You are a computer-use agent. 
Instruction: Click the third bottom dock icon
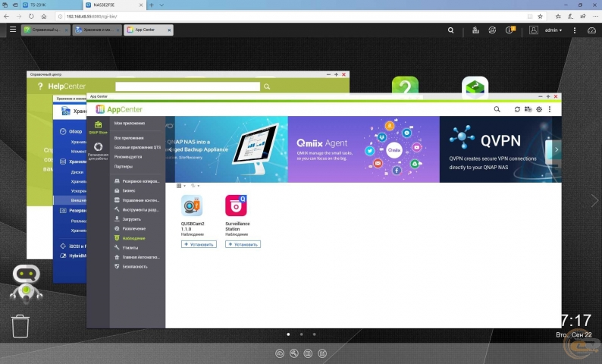308,353
